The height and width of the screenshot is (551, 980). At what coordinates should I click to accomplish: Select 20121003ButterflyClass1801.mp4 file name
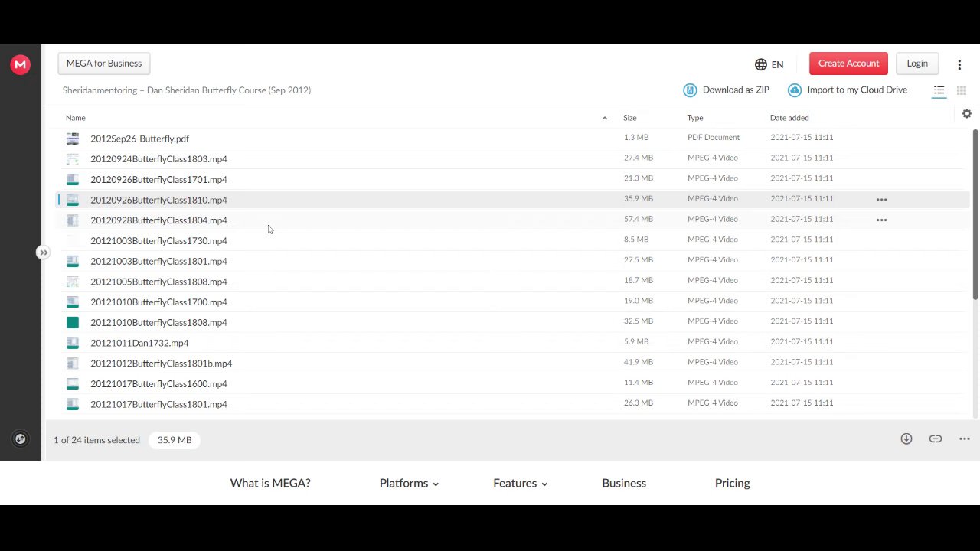158,261
